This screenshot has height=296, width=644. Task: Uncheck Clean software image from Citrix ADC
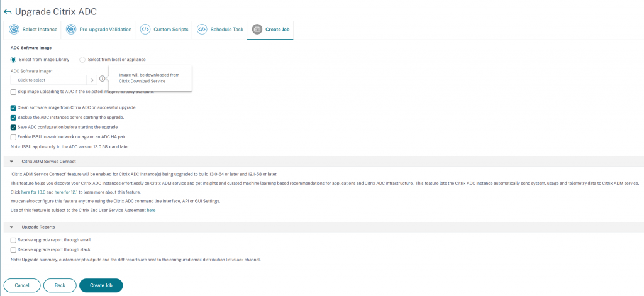[x=14, y=107]
